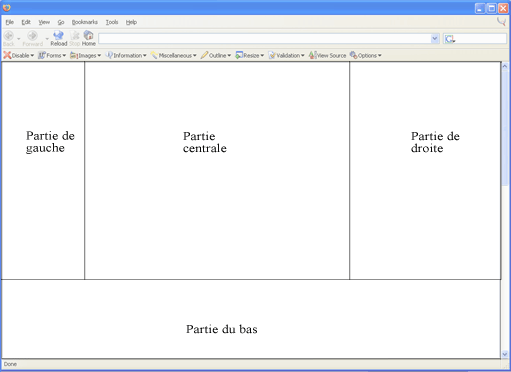
Task: Click the "Partie de droite" text
Action: click(435, 142)
